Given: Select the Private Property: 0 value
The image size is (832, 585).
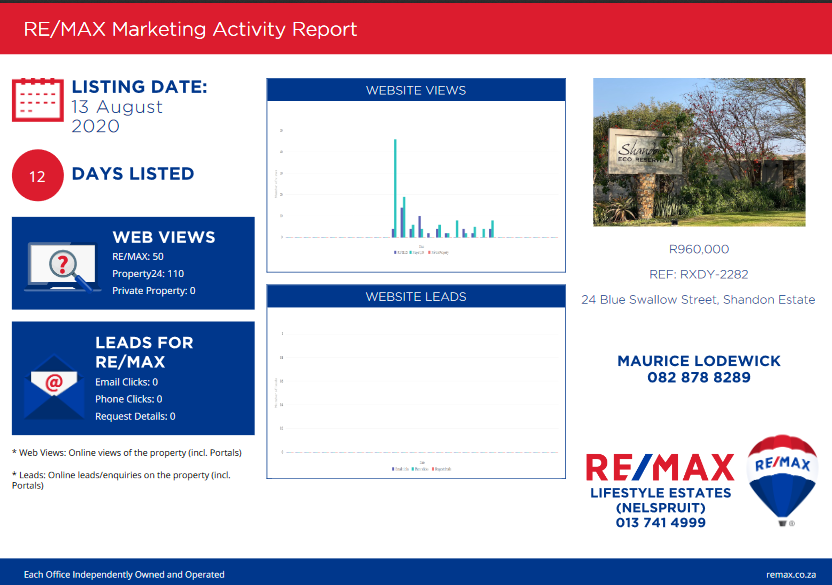Looking at the screenshot, I should click(154, 291).
